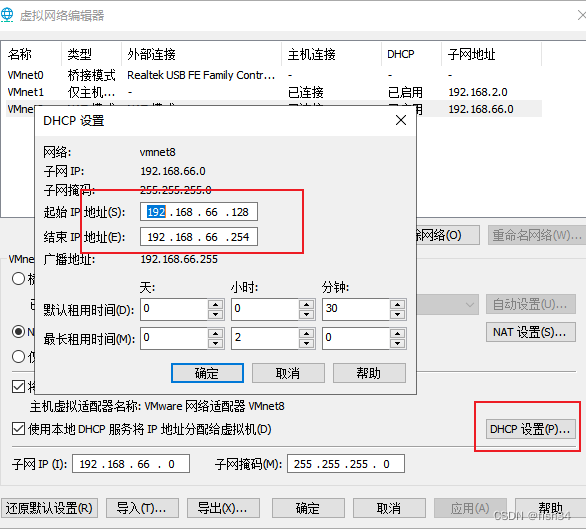Screen dimensions: 586x530
Task: Decrease 默认租用时间 days value
Action: [x=216, y=314]
